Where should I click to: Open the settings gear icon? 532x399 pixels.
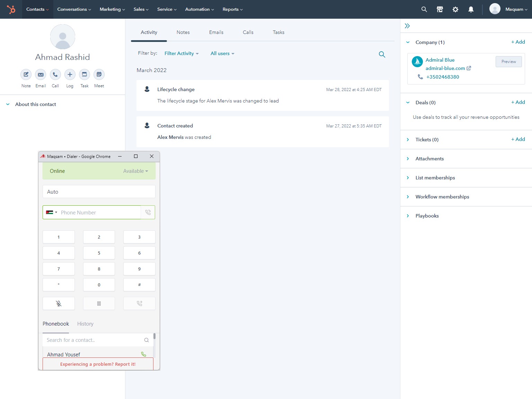pos(455,9)
